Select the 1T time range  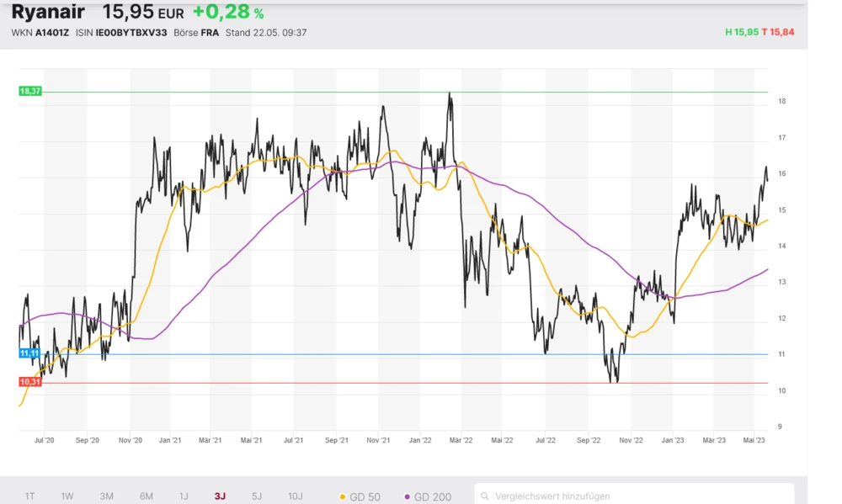(x=30, y=496)
